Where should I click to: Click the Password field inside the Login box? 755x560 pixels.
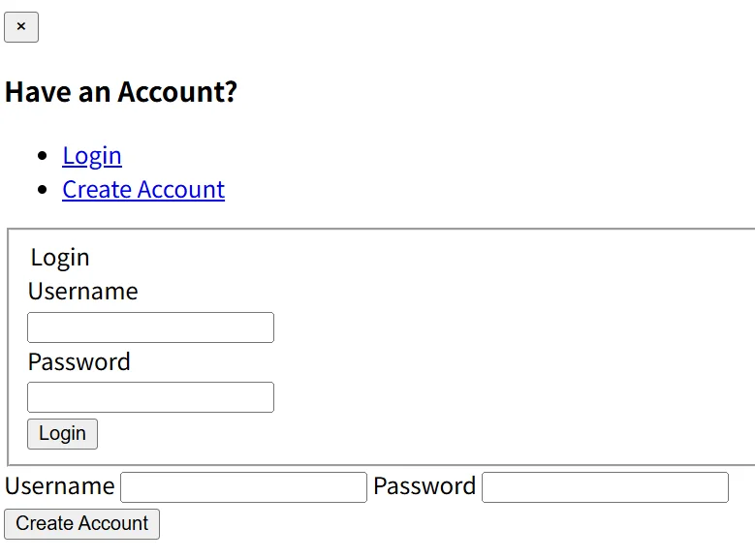click(x=150, y=397)
